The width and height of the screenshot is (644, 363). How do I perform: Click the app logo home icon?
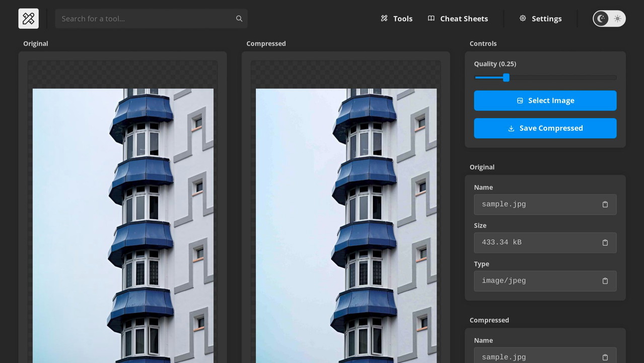pos(29,19)
